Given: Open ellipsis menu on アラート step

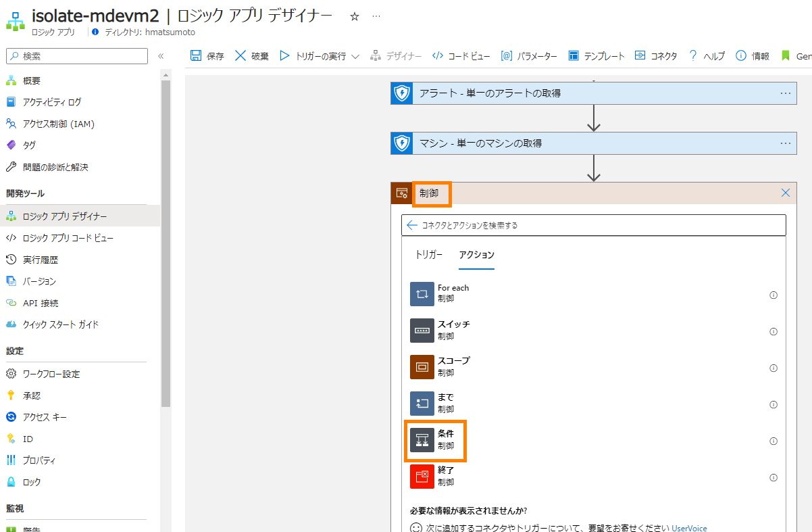Looking at the screenshot, I should coord(785,93).
